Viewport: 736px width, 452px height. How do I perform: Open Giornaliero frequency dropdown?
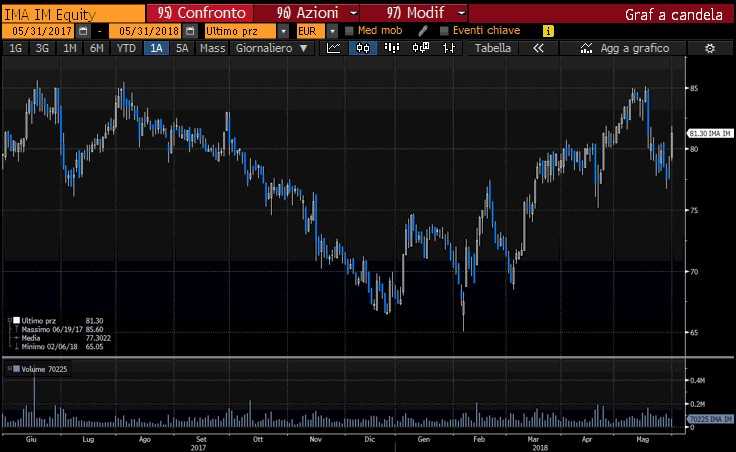pos(271,48)
